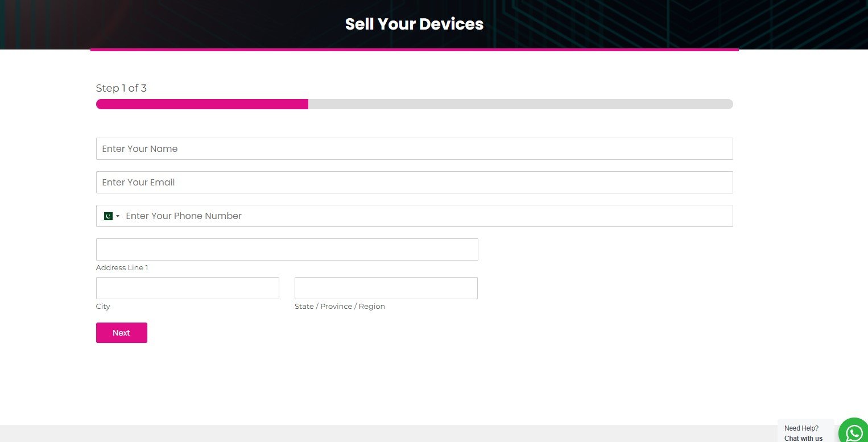This screenshot has height=442, width=868.
Task: Click the Address Line 1 input box
Action: click(x=287, y=249)
